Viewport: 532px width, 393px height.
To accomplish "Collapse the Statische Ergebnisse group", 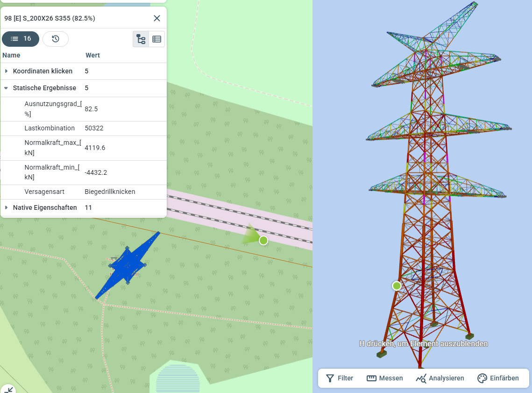I will coord(7,88).
